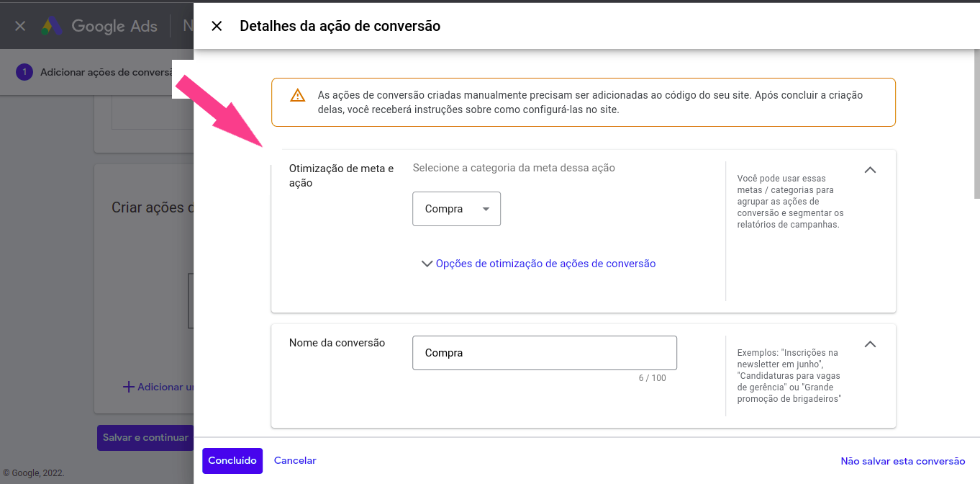Click the Cancelar link
This screenshot has width=980, height=484.
tap(295, 460)
